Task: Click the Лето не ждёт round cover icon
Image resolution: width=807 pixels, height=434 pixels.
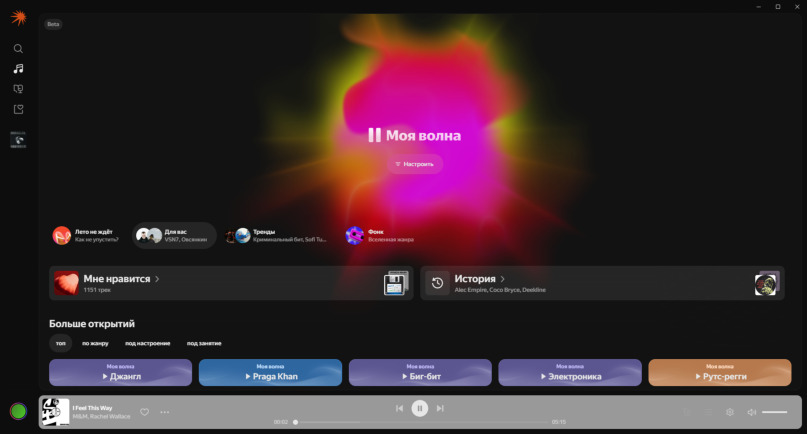Action: [62, 235]
